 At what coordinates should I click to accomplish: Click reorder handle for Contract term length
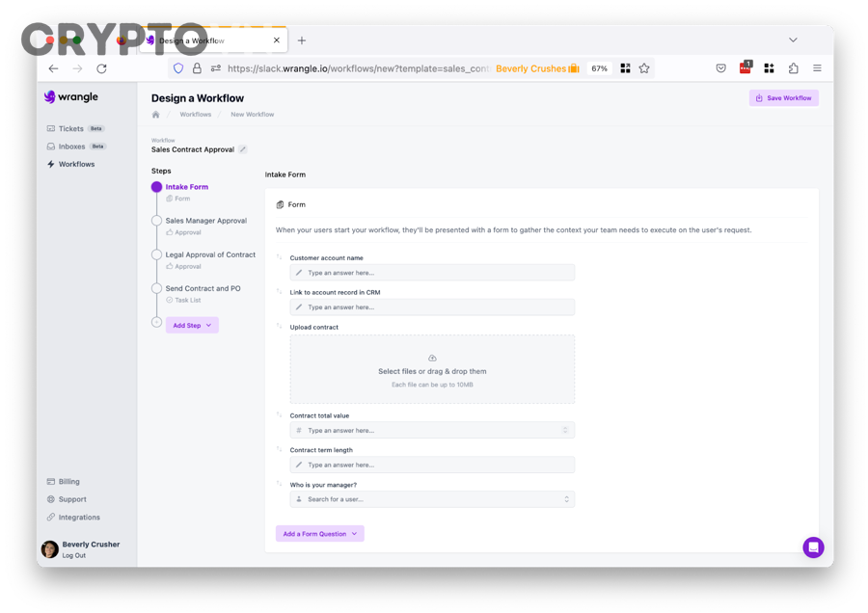[x=279, y=449]
